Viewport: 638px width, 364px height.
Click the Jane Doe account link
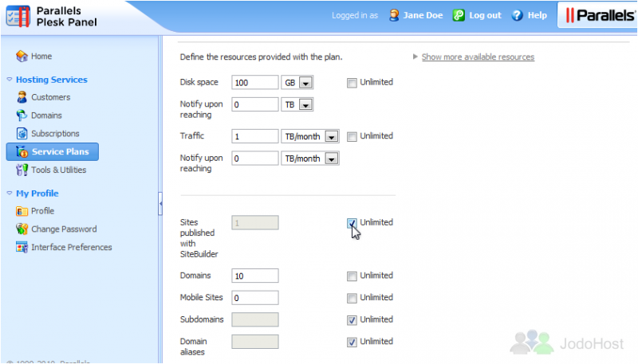pyautogui.click(x=423, y=15)
